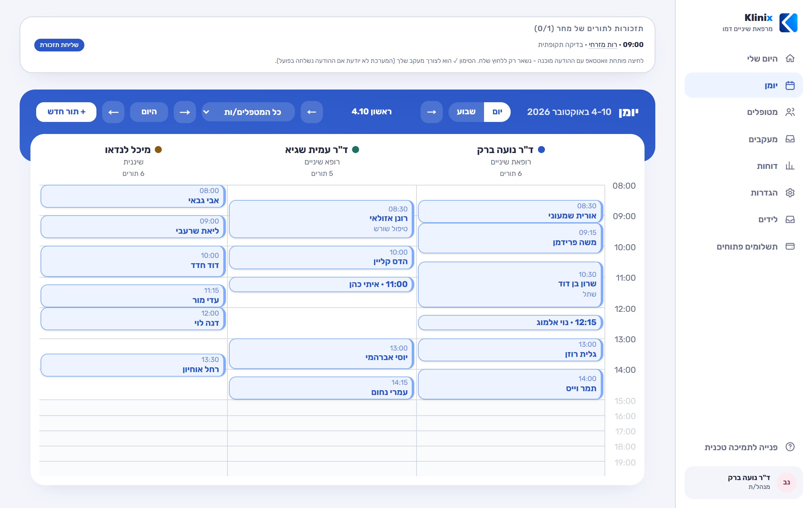Image resolution: width=812 pixels, height=508 pixels.
Task: Open תשלומים פתוחים in the sidebar
Action: 743,246
